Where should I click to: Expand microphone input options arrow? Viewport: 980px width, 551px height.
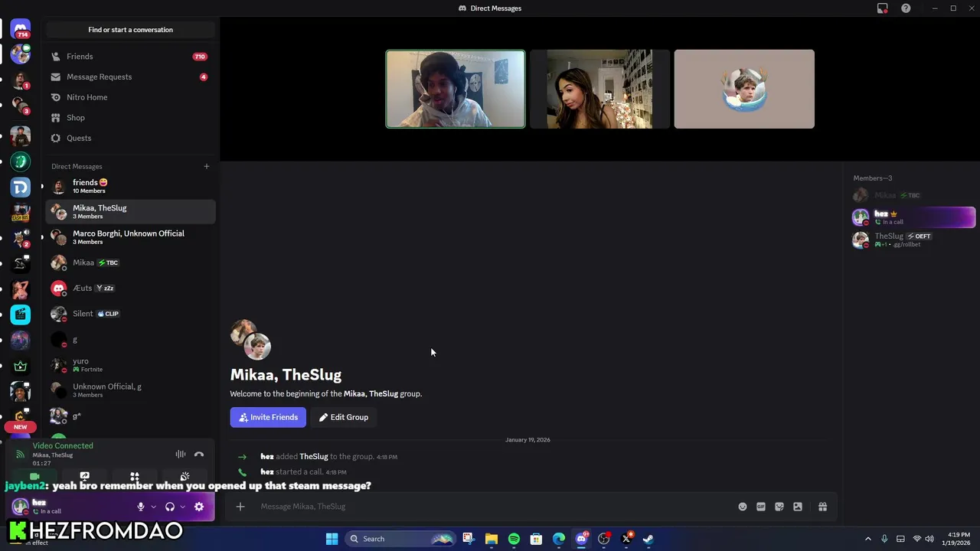[x=153, y=507]
